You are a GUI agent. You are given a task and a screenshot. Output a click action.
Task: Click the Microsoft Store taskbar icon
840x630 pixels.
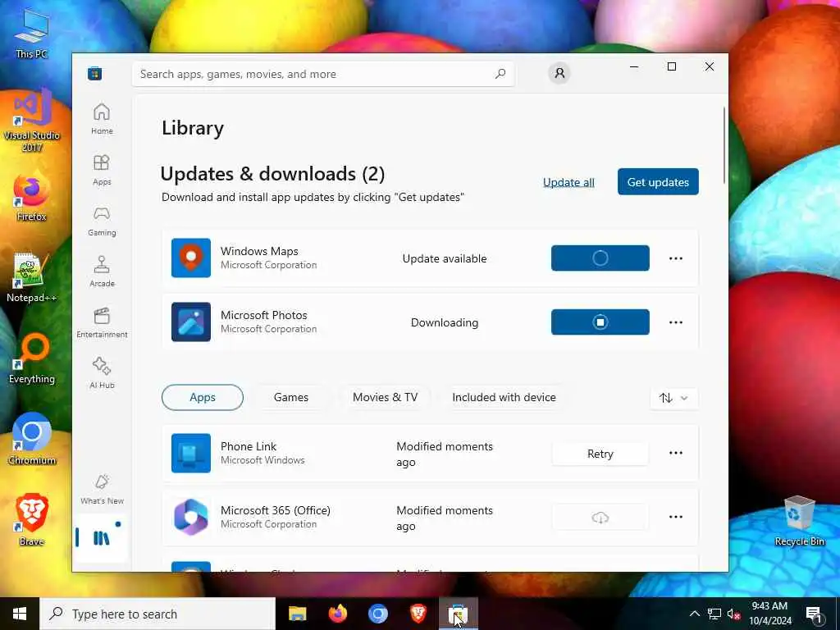coord(458,614)
